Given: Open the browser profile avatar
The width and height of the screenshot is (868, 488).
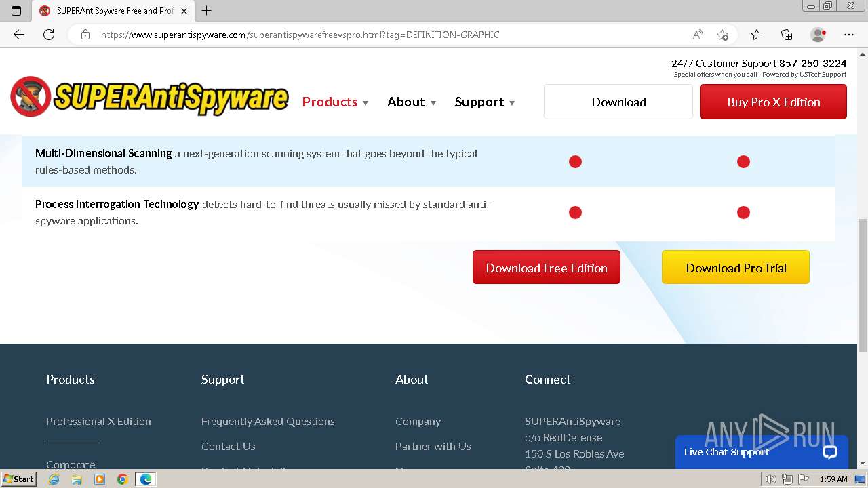Looking at the screenshot, I should (818, 35).
